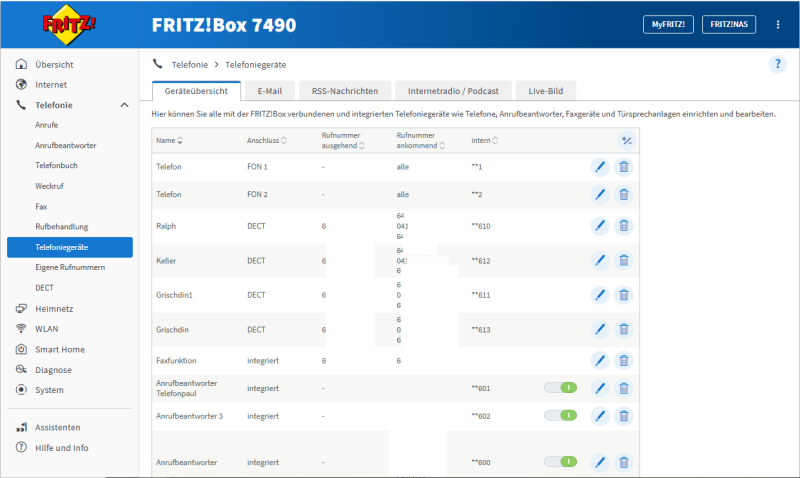Edit the FON 1 Telefon entry

point(600,166)
